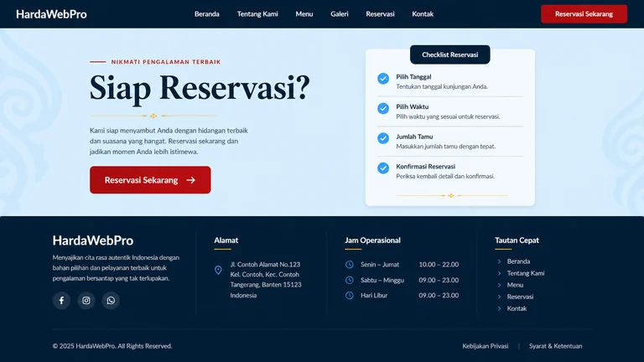This screenshot has width=644, height=362.
Task: Click '© 2025 HardaWebPro. All Rights Reserved.' text
Action: pyautogui.click(x=112, y=346)
